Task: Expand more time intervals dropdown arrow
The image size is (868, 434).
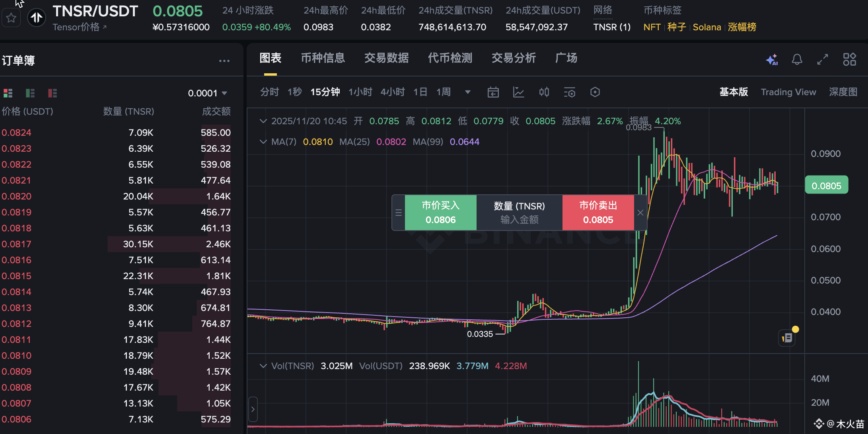Action: pos(468,92)
